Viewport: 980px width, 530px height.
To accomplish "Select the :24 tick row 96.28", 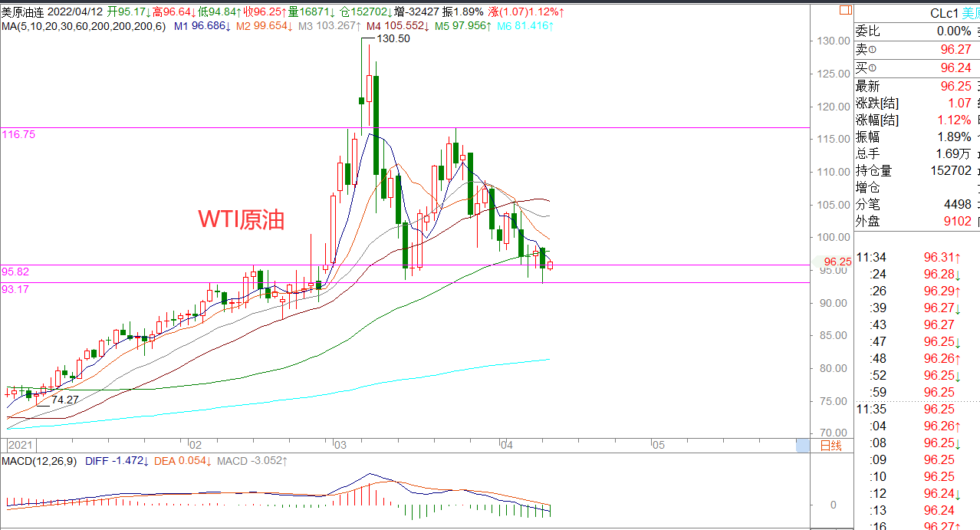I will 917,275.
